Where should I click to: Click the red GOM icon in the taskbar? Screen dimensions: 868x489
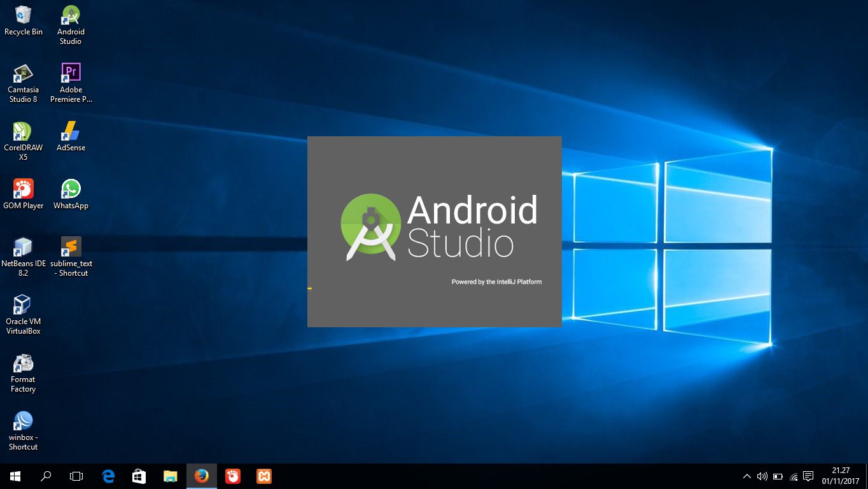(233, 476)
